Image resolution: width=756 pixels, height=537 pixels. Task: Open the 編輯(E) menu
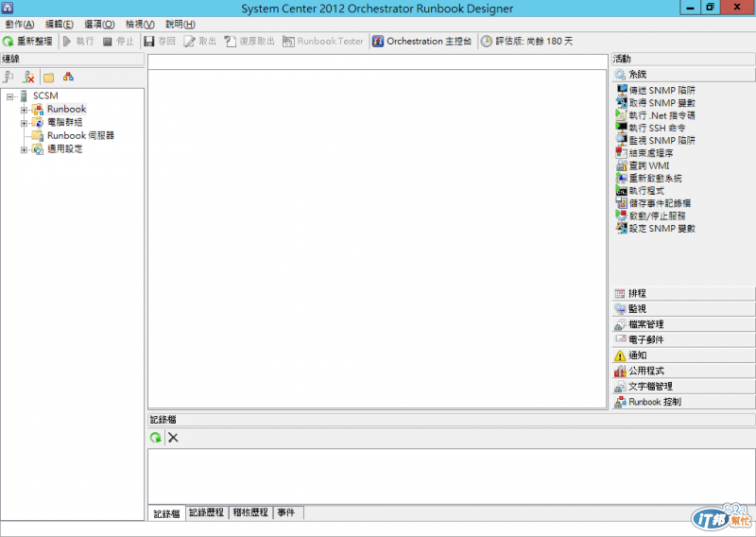point(60,25)
